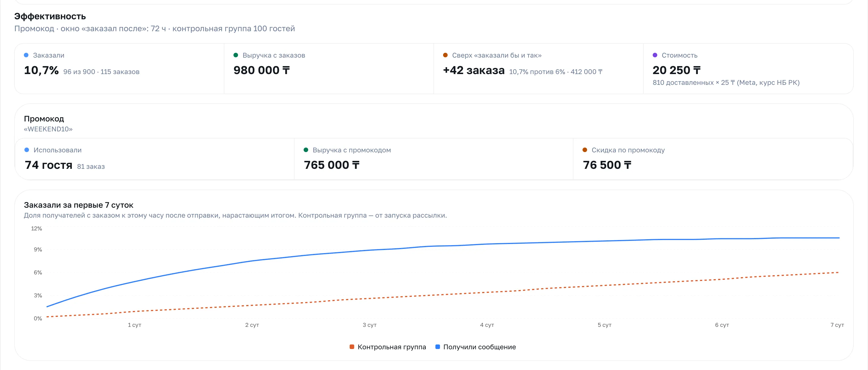Image resolution: width=868 pixels, height=370 pixels.
Task: Click the «765 000 ₸» promo revenue value
Action: [x=331, y=165]
